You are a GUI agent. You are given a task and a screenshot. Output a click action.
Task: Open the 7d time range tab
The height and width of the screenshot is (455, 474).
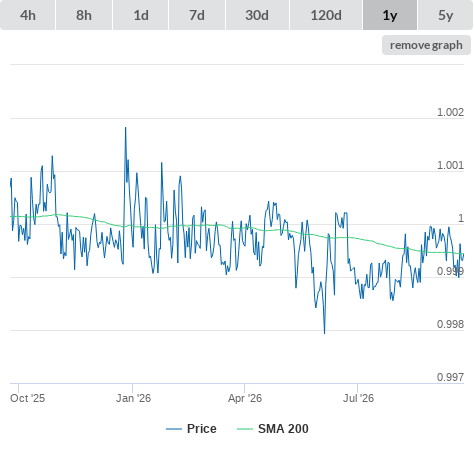tap(197, 15)
